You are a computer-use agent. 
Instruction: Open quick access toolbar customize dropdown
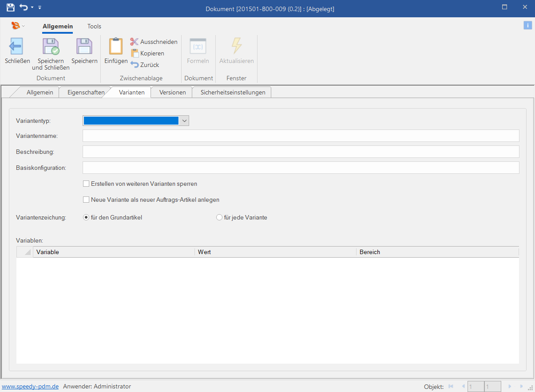tap(40, 8)
